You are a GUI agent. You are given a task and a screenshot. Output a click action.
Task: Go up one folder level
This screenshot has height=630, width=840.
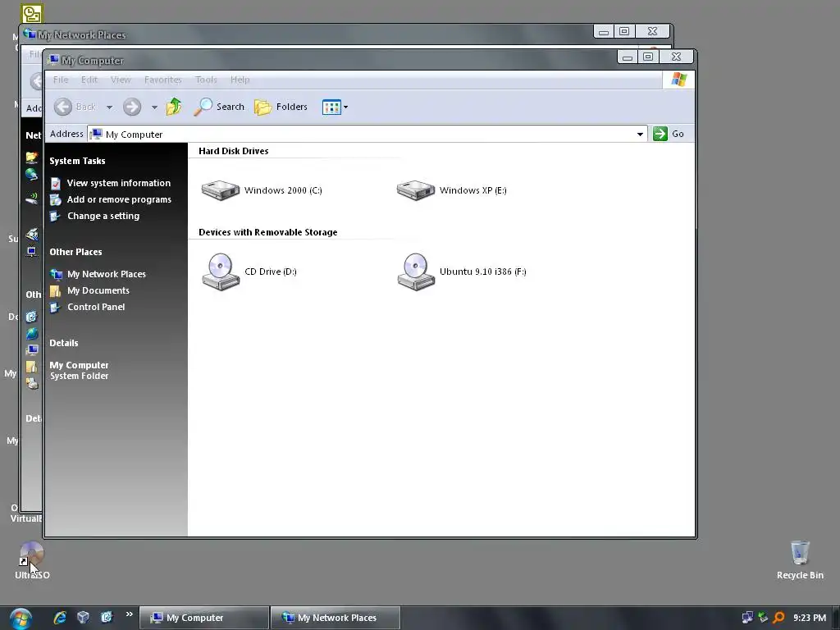pyautogui.click(x=174, y=107)
